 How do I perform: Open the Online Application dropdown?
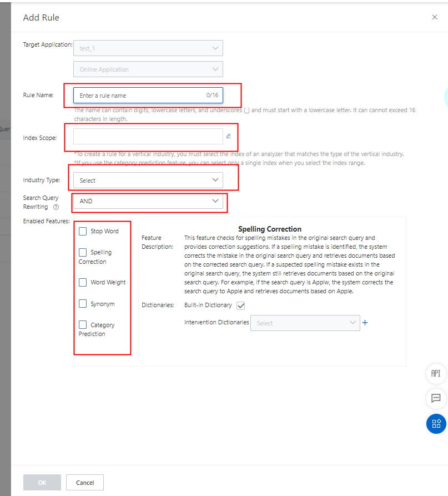148,69
